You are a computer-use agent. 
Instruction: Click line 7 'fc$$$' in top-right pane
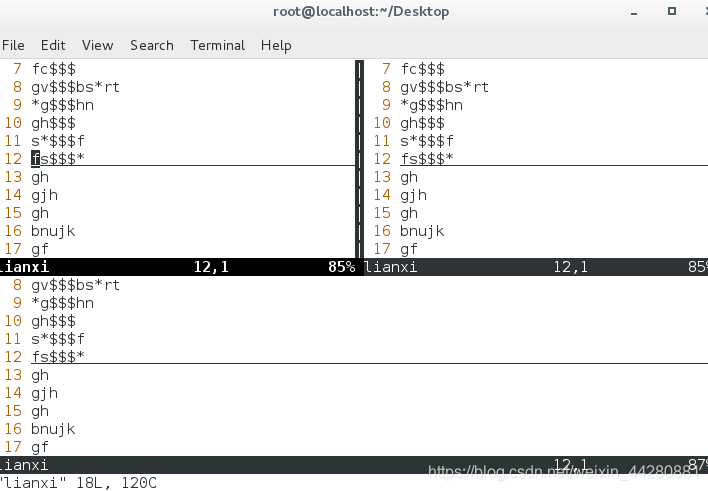422,69
